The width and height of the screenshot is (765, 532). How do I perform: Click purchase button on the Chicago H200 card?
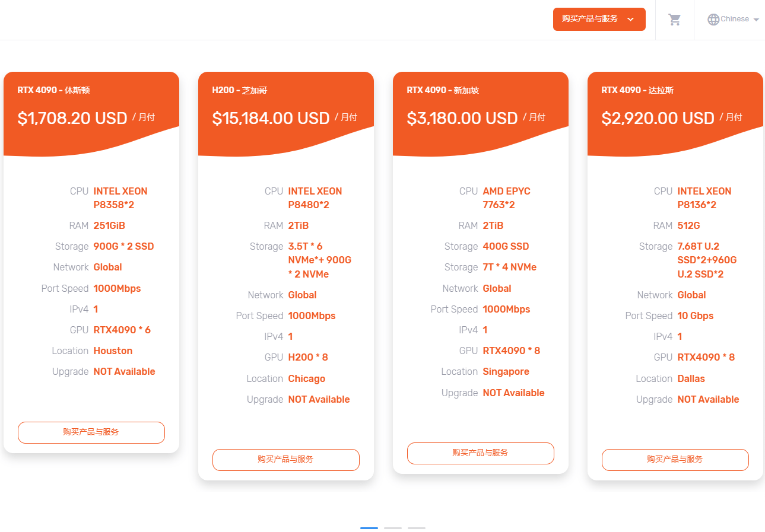[x=286, y=460]
